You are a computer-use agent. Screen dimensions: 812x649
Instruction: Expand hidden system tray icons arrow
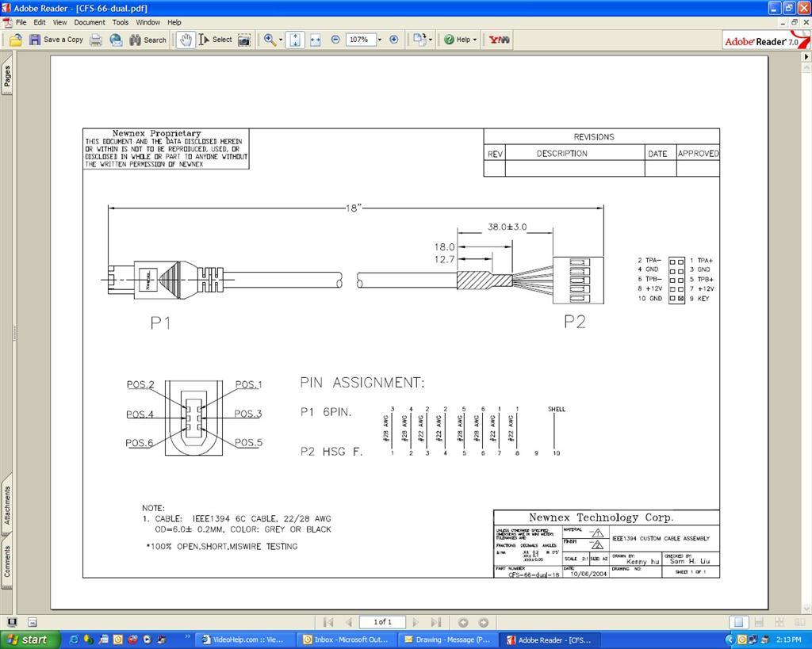tap(730, 640)
